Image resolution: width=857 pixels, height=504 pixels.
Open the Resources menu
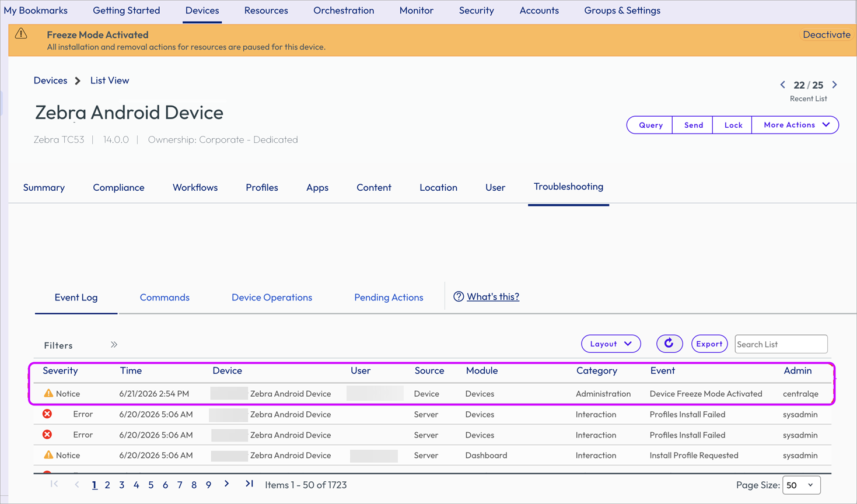266,10
